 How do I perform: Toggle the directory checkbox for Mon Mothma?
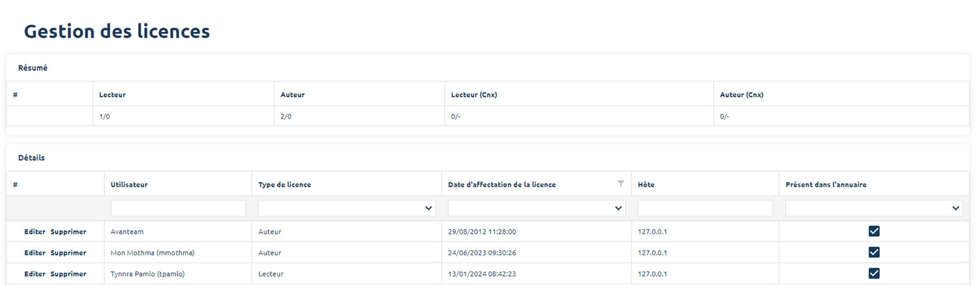coord(873,253)
